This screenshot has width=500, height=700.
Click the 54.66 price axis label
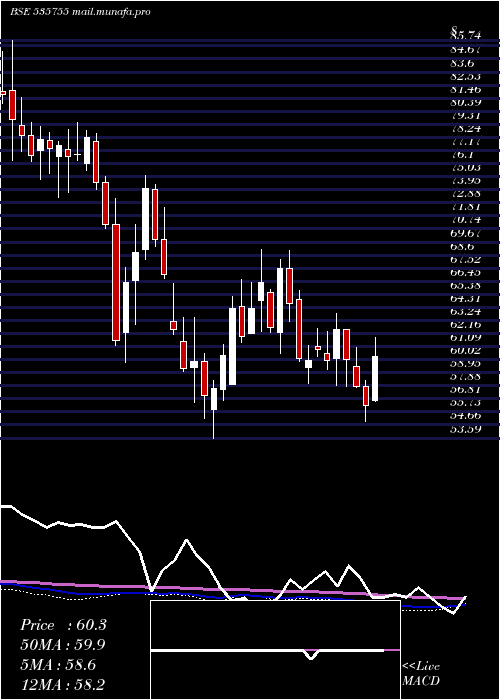466,417
